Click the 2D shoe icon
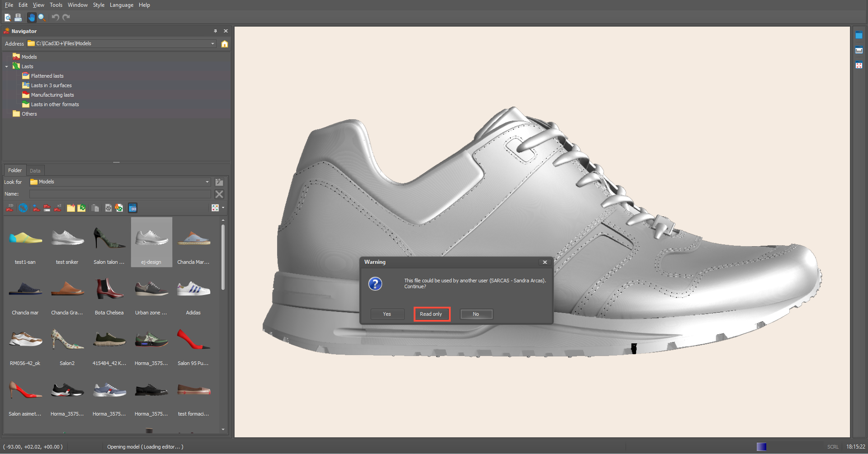Image resolution: width=868 pixels, height=454 pixels. pos(10,208)
